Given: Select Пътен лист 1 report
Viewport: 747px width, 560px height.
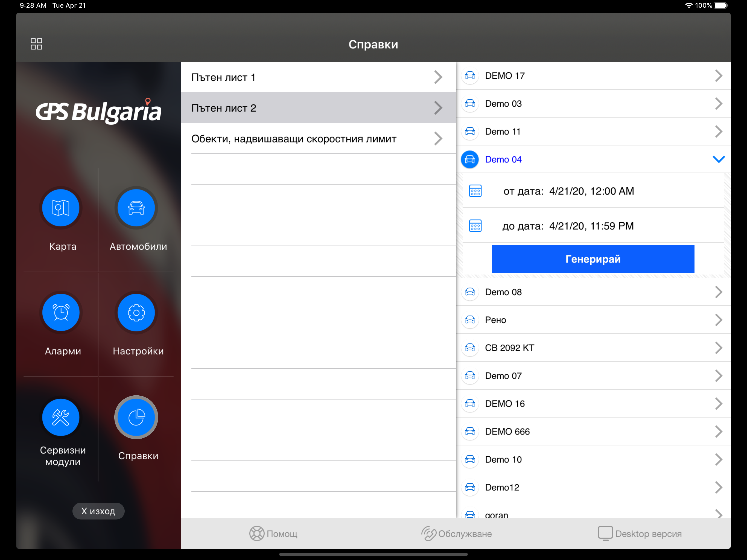Looking at the screenshot, I should tap(318, 77).
